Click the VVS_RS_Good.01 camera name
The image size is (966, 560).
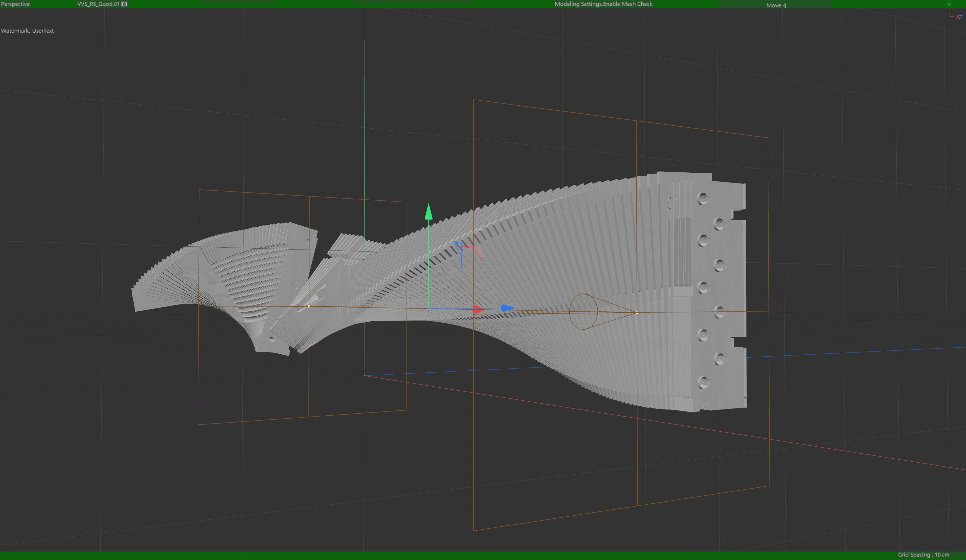coord(98,4)
